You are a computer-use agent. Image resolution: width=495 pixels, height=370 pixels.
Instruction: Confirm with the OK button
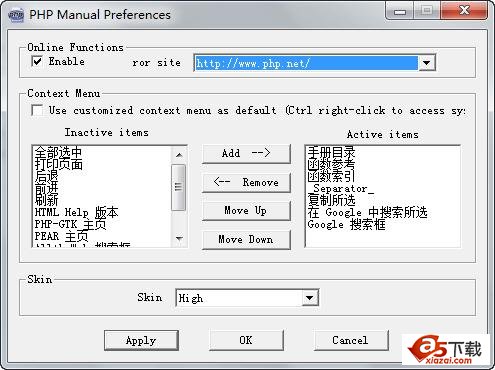tap(246, 340)
